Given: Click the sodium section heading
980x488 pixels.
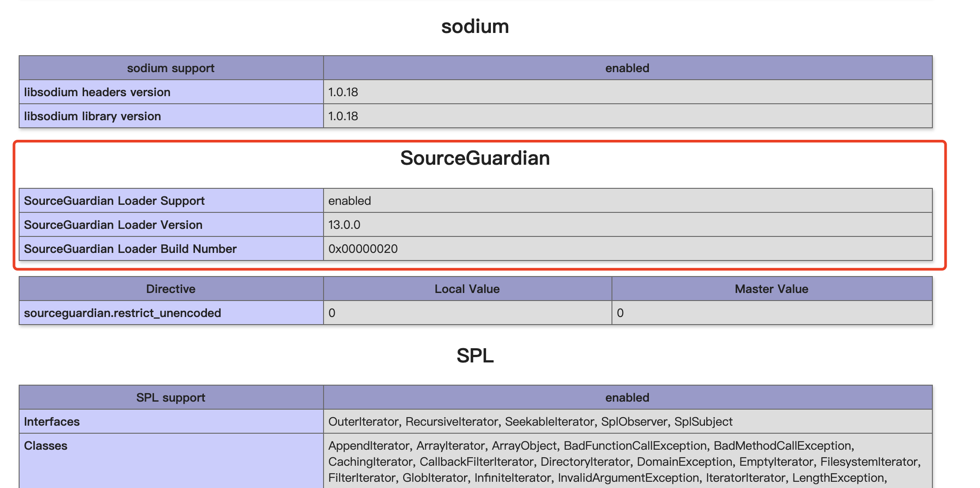Looking at the screenshot, I should click(475, 26).
